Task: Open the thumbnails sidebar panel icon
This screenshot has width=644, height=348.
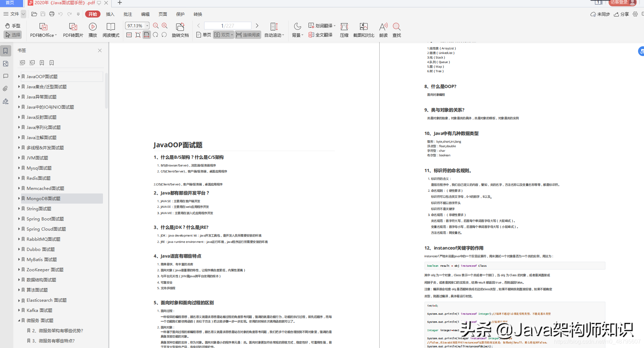Action: [x=6, y=64]
